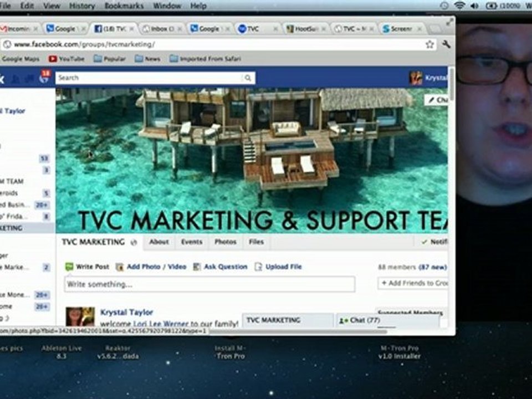Click the site info icon left of URL
This screenshot has width=532, height=399.
click(7, 44)
